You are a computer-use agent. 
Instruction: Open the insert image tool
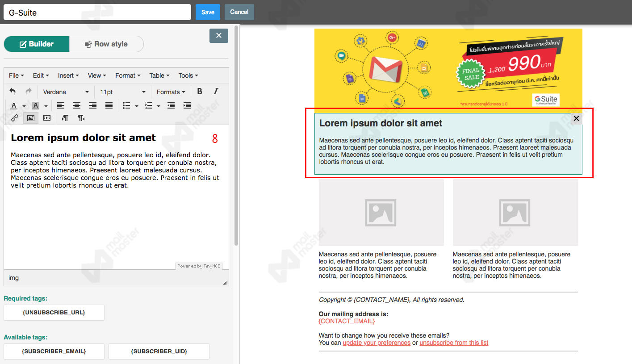31,118
